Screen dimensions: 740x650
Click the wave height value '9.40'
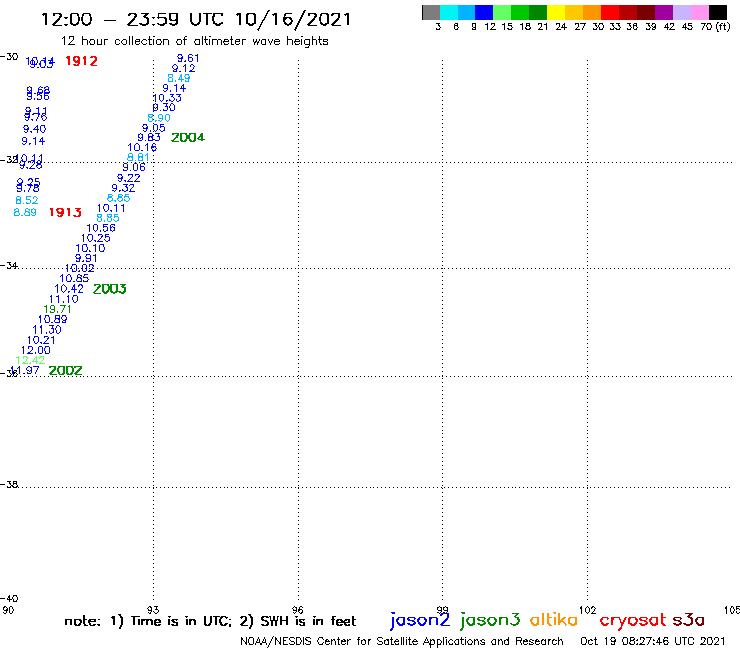pos(34,129)
